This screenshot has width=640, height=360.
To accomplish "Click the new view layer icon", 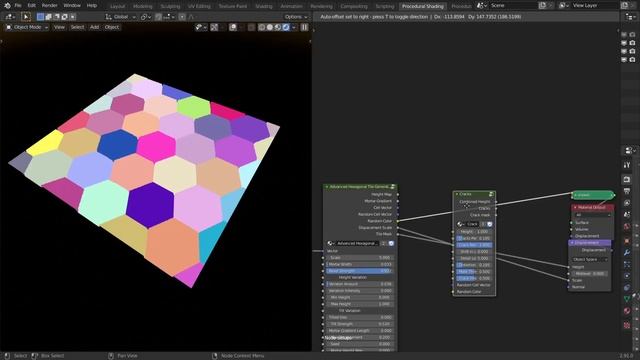I will (x=624, y=6).
